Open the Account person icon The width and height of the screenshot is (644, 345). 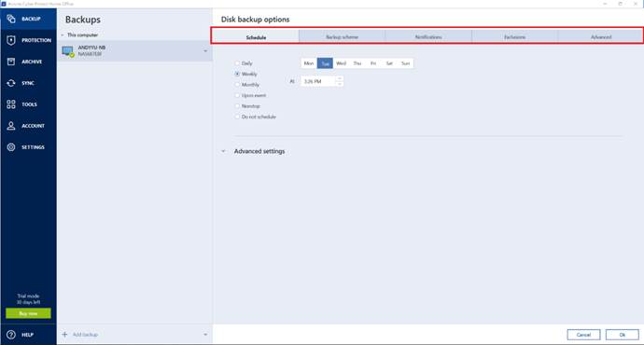click(x=11, y=126)
